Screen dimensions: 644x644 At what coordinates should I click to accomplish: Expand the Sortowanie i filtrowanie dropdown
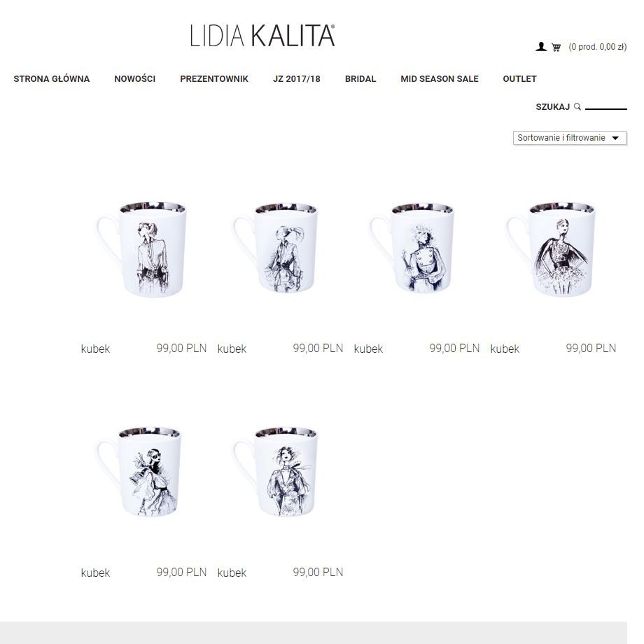pyautogui.click(x=570, y=138)
